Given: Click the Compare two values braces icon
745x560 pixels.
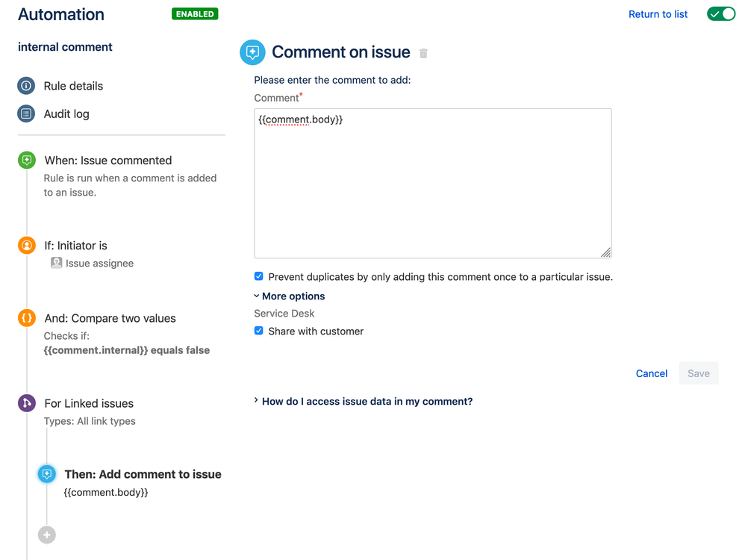Looking at the screenshot, I should (27, 318).
